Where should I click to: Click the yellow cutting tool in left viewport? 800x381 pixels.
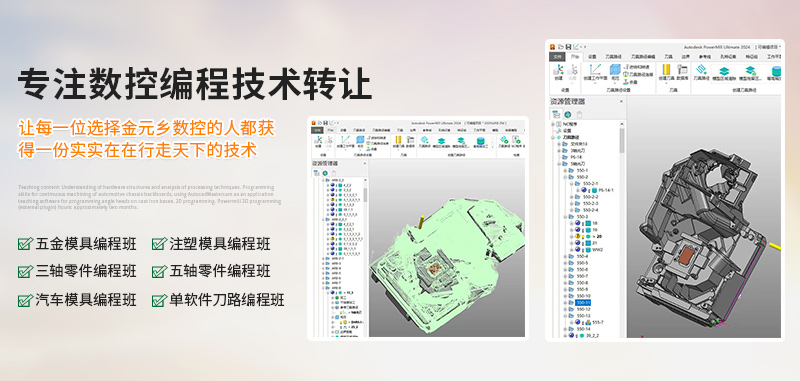(x=421, y=222)
